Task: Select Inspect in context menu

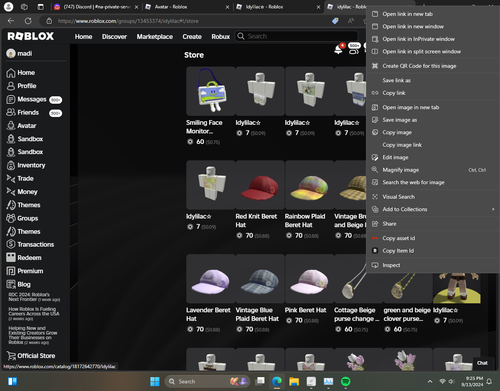Action: [x=433, y=265]
